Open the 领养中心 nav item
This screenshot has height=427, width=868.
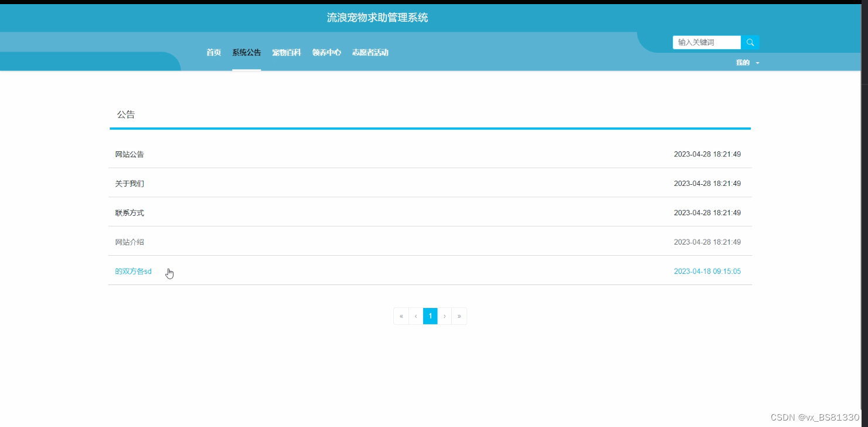[x=326, y=53]
